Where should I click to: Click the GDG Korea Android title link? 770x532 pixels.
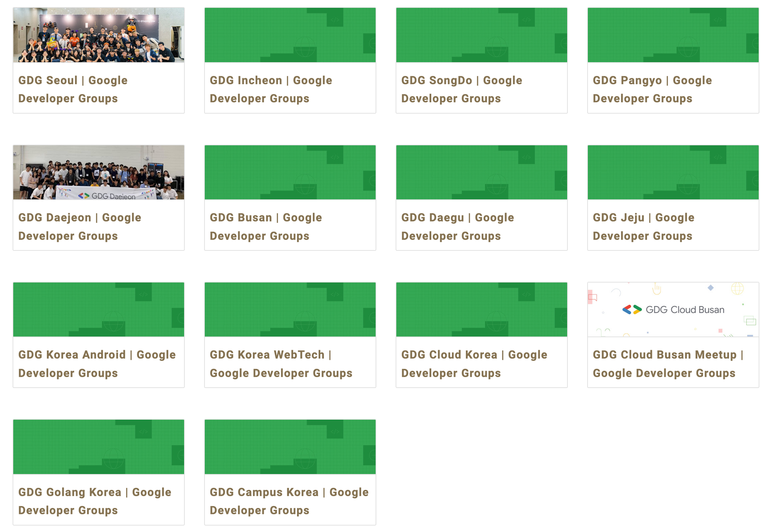[x=97, y=364]
